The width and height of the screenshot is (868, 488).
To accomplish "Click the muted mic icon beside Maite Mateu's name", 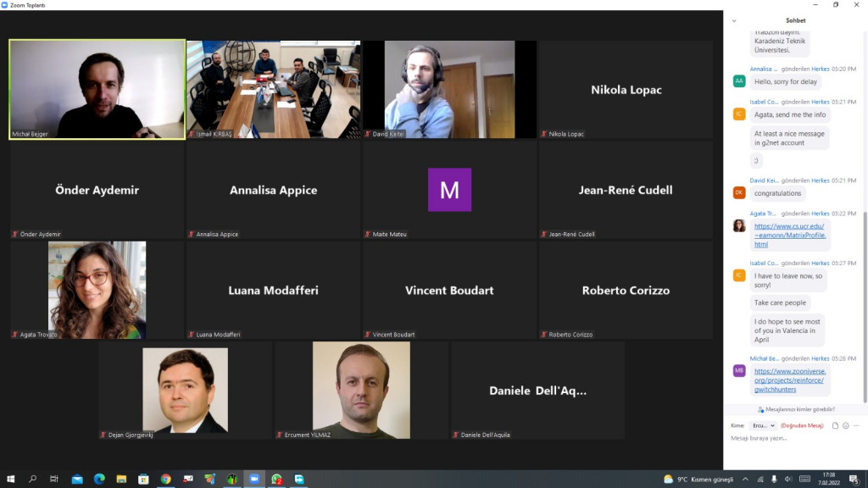I will coord(367,234).
